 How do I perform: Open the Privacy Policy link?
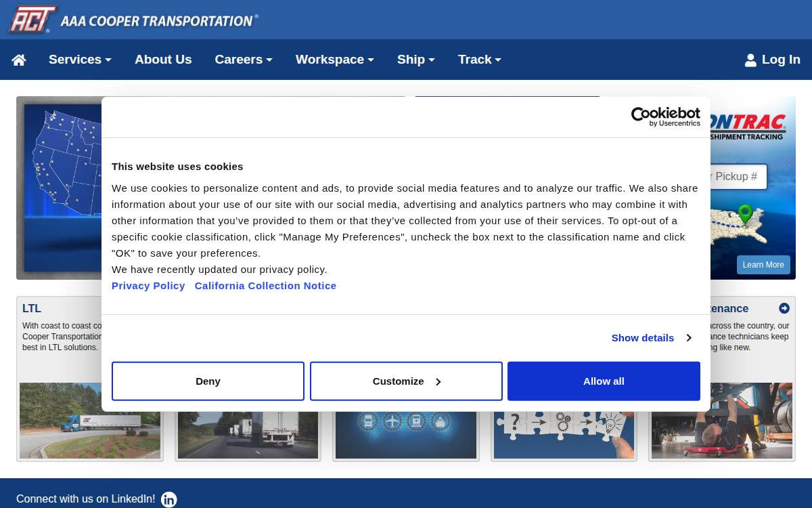[x=148, y=286]
